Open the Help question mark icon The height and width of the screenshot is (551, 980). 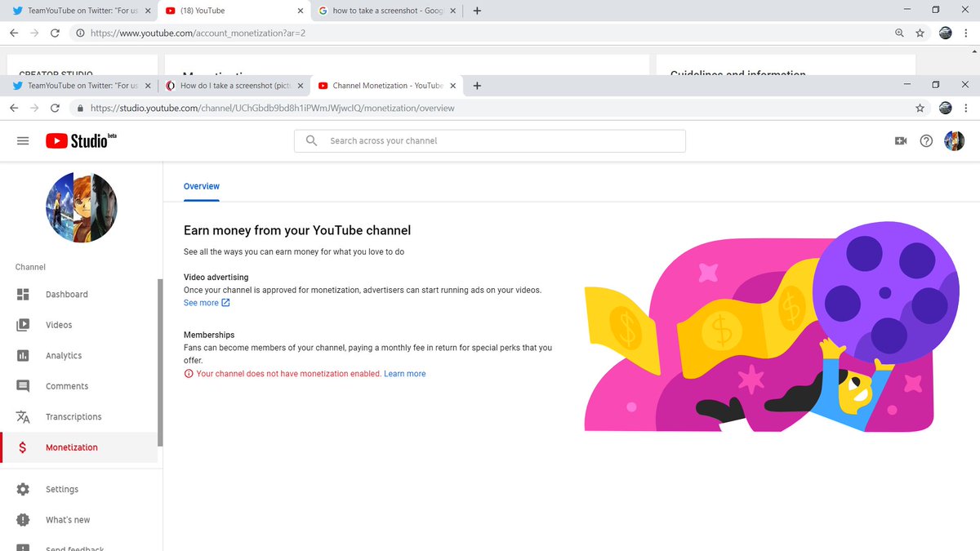tap(926, 140)
